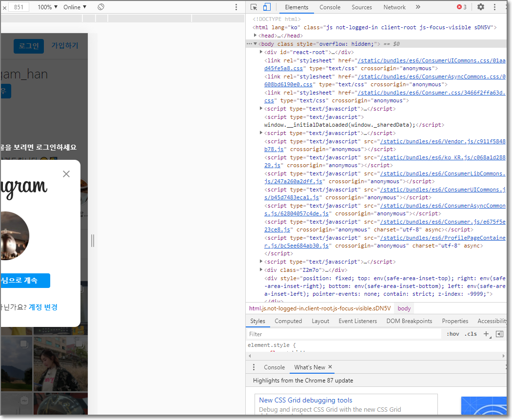Switch to the Sources tab
The height and width of the screenshot is (420, 512).
pyautogui.click(x=361, y=7)
